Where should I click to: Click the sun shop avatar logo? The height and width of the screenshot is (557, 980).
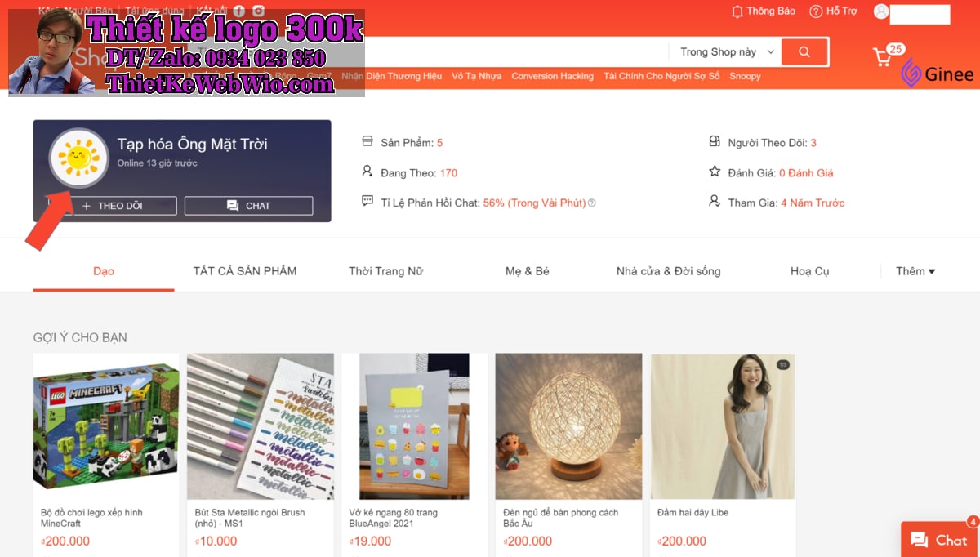79,158
